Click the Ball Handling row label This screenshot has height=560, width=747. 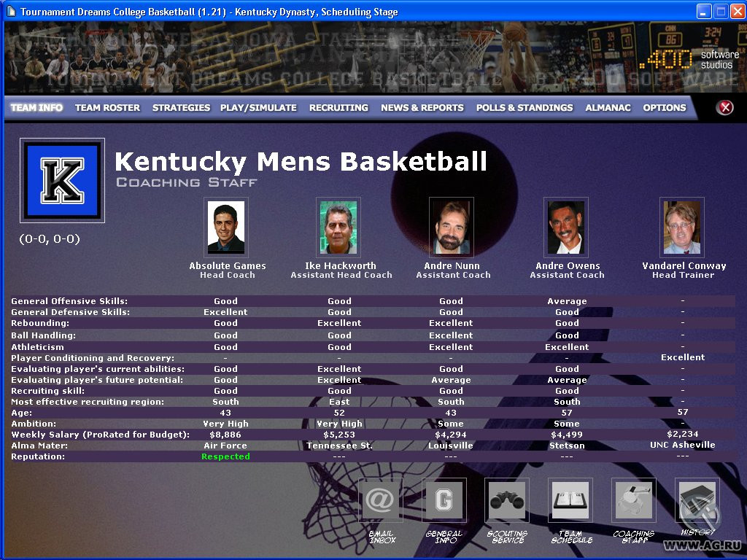[x=43, y=335]
